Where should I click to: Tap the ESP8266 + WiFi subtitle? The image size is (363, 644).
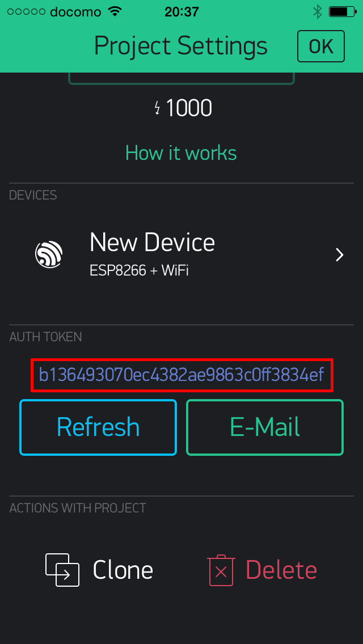click(139, 270)
